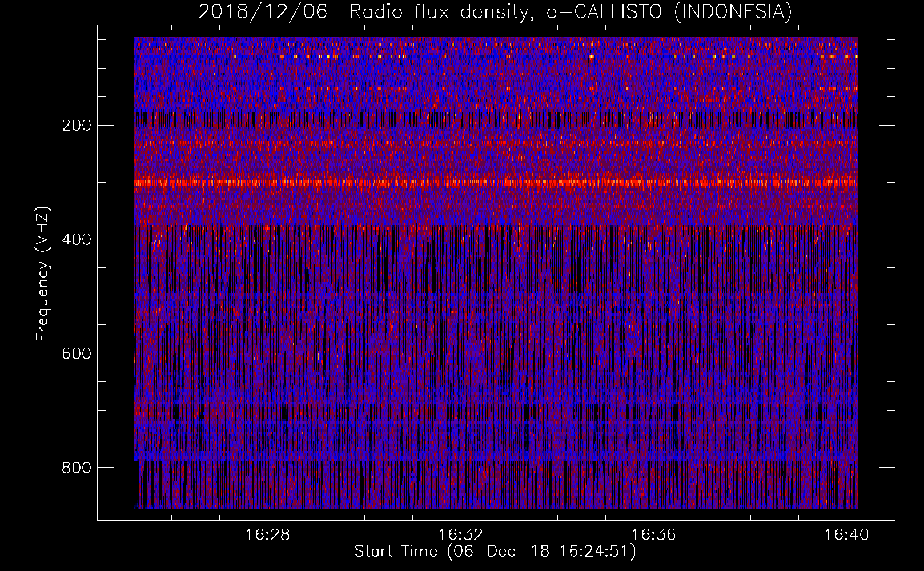Click the plot title mentioning e-CALLISTO (INDONESIA)
Screen dimensions: 924x571
pos(495,11)
